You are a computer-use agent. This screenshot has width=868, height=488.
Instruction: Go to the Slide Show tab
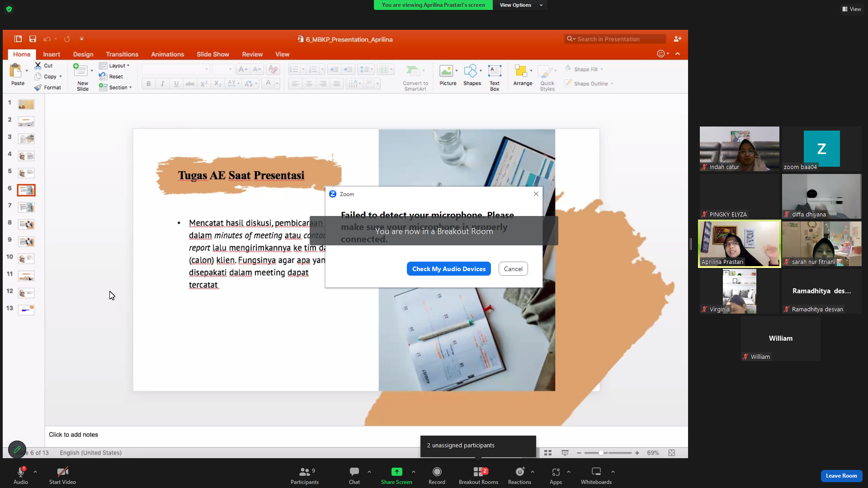pos(213,54)
